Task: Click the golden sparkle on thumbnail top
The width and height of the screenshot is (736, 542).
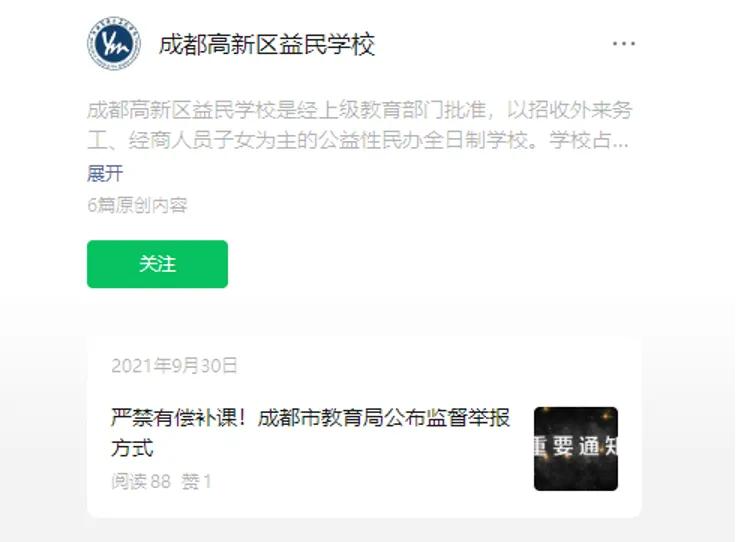Action: [609, 415]
